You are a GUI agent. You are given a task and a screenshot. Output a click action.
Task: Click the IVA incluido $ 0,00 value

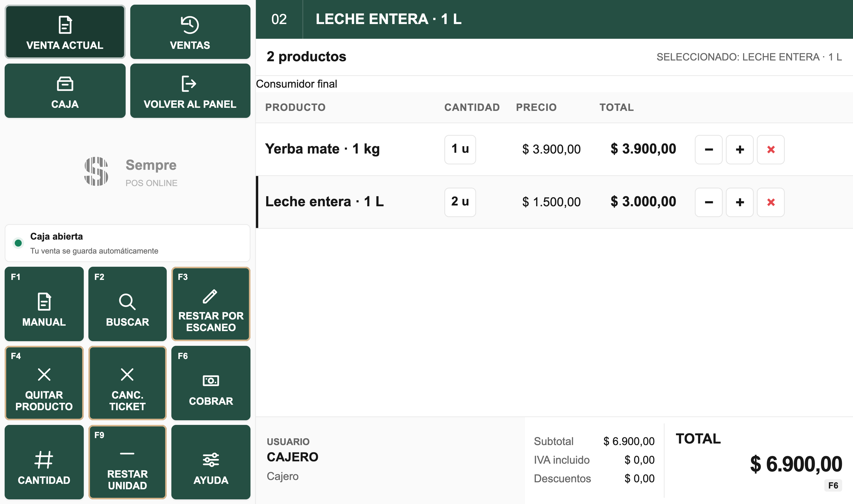(x=639, y=460)
